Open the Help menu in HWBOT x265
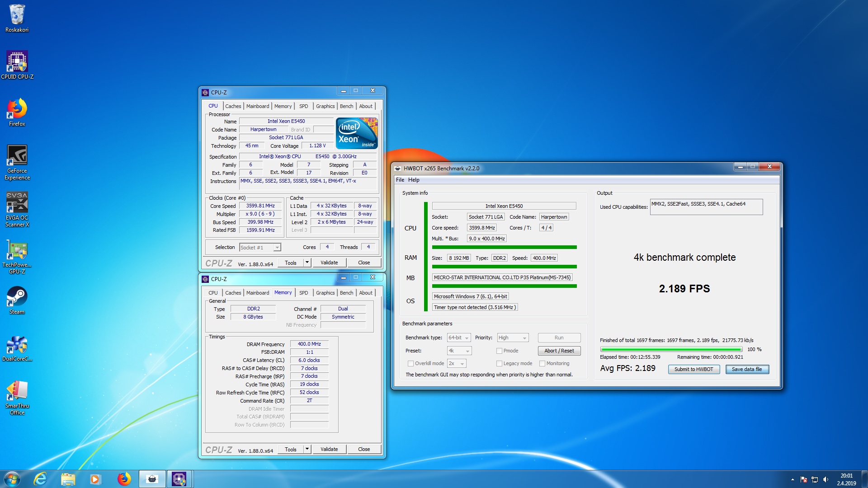The image size is (868, 488). [x=414, y=180]
